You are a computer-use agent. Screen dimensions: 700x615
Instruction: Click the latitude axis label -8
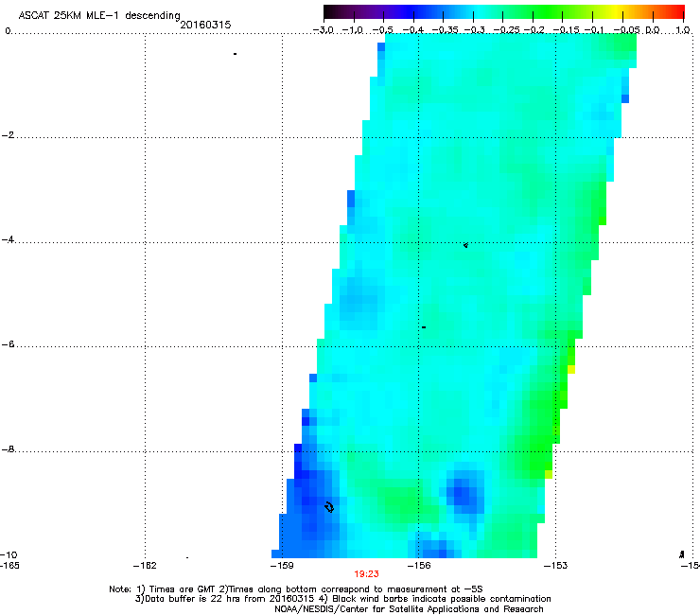click(8, 449)
